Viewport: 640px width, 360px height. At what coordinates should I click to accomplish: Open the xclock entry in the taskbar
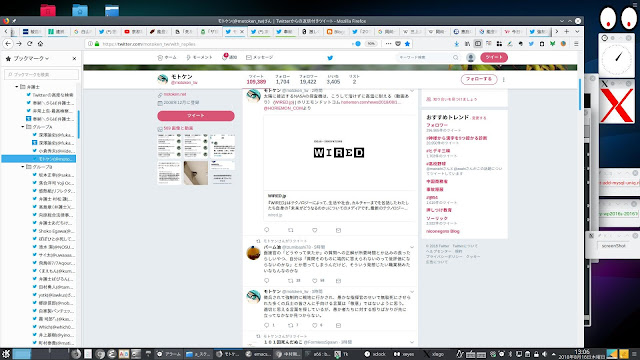376,354
